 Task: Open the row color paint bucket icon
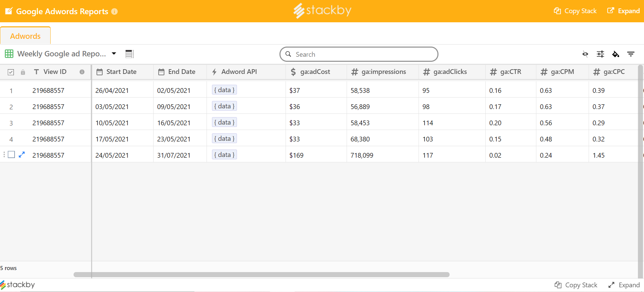[616, 54]
